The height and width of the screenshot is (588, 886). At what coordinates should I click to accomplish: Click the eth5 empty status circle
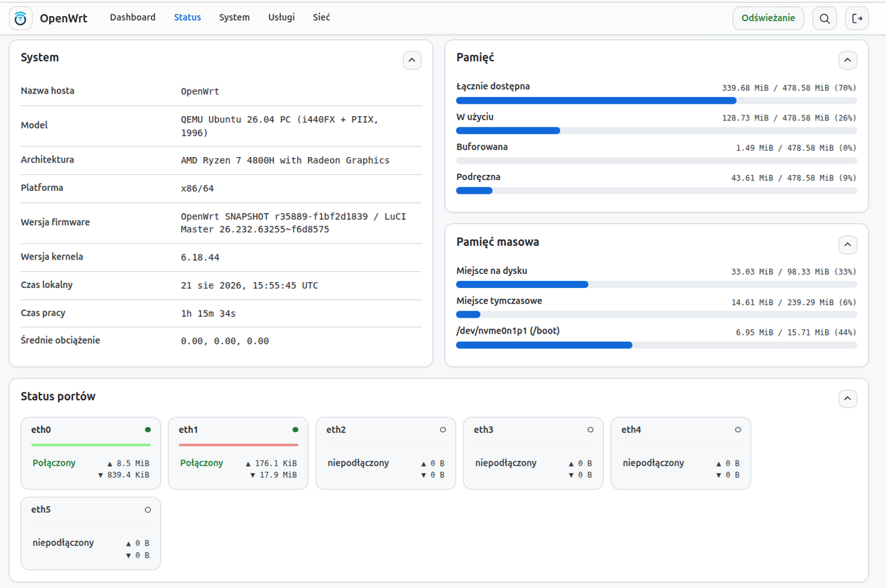(x=147, y=509)
